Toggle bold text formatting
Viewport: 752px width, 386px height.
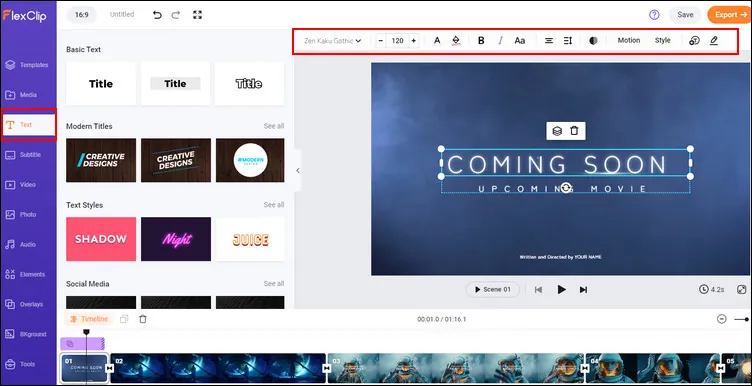point(481,41)
